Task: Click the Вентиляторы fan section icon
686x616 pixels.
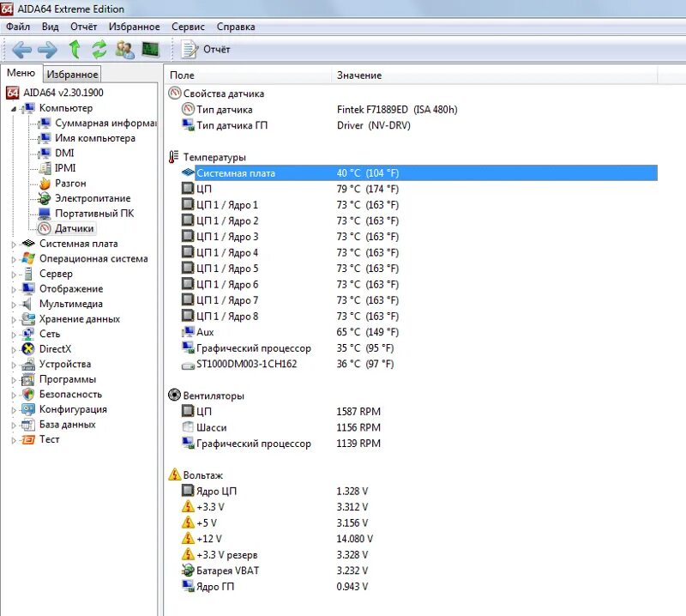Action: (x=174, y=395)
